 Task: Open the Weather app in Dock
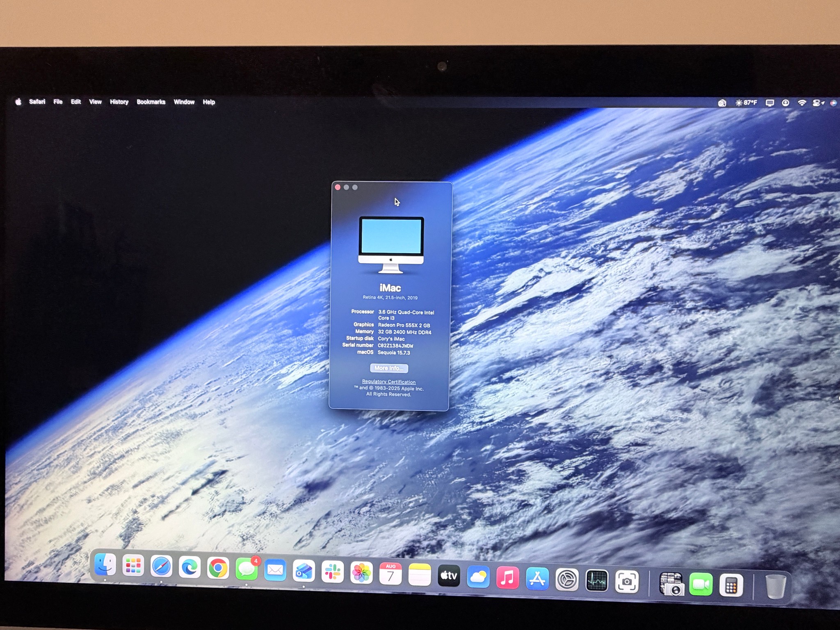tap(478, 577)
